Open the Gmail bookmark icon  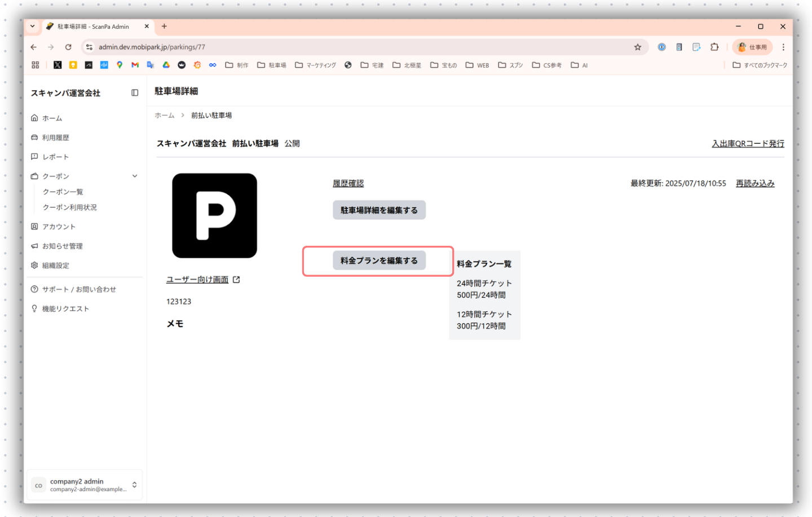pyautogui.click(x=135, y=65)
